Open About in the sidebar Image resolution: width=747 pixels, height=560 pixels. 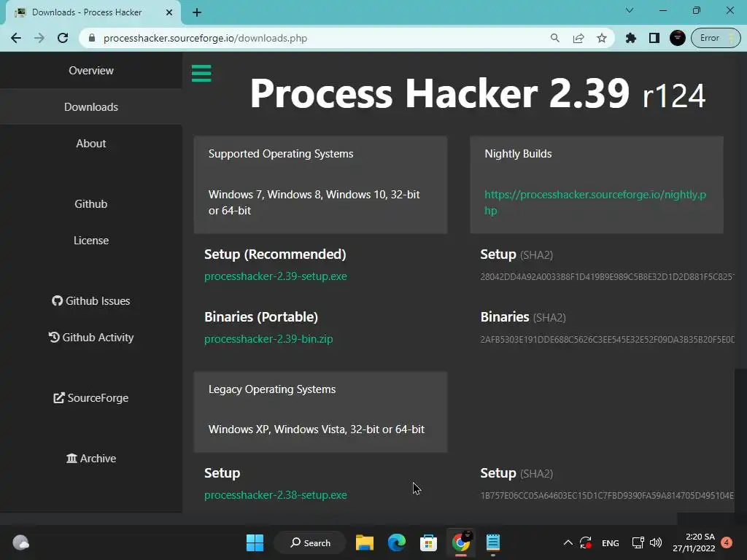pyautogui.click(x=91, y=144)
